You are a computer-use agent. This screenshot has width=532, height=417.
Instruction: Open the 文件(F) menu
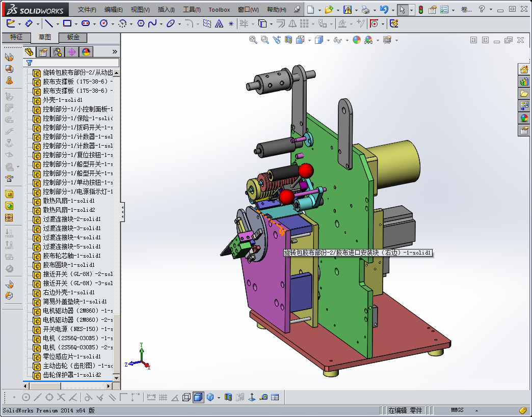pyautogui.click(x=87, y=10)
